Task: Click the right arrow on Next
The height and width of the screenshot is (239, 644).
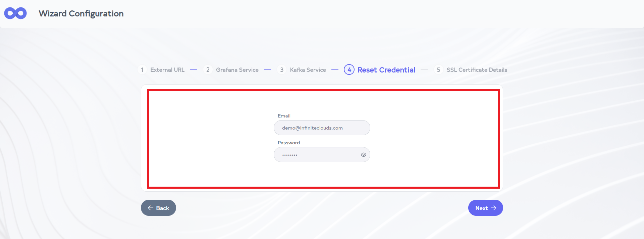Action: click(493, 208)
